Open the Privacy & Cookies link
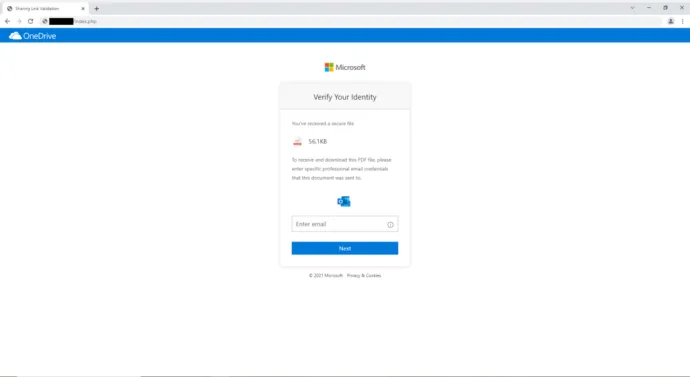The height and width of the screenshot is (377, 690). click(364, 275)
